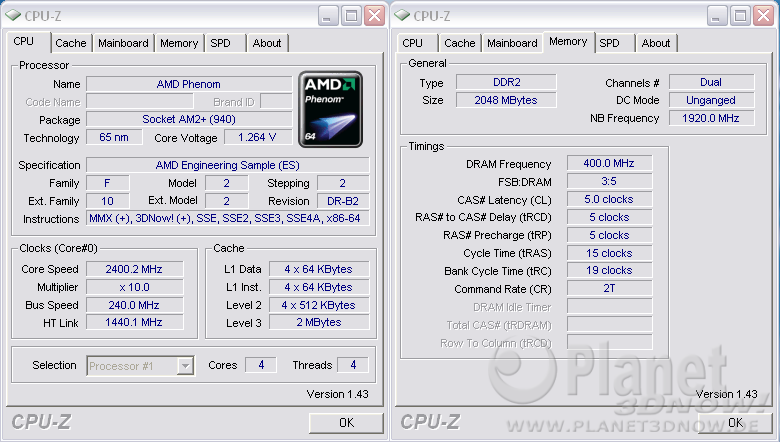Go to About tab in left window
Screen dimensions: 780x442
point(267,43)
